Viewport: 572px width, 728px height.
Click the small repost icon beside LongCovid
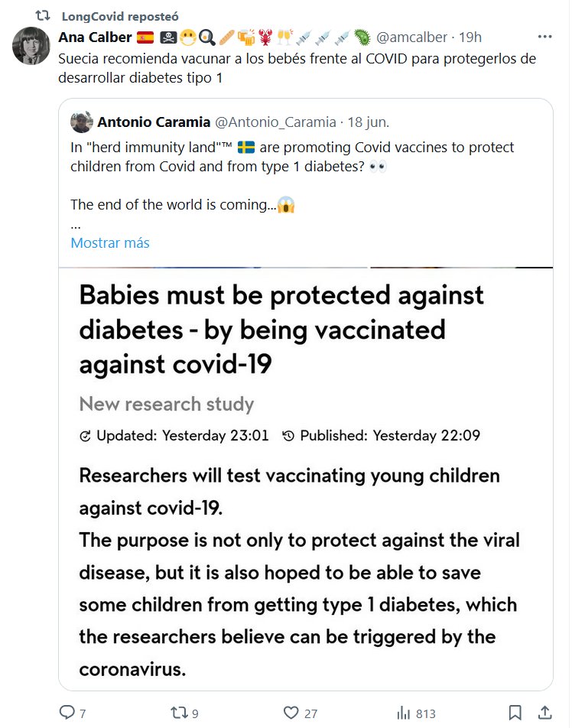tap(44, 15)
